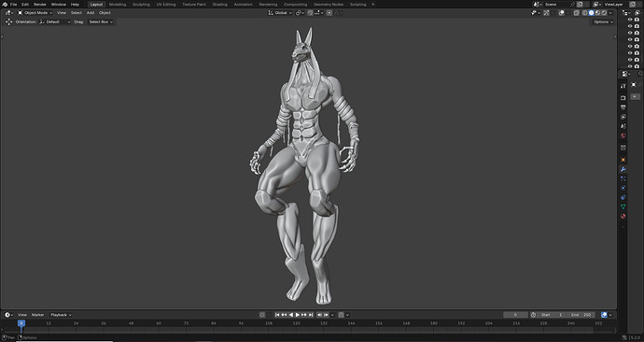The image size is (644, 342).
Task: Switch to material preview shading
Action: click(597, 13)
